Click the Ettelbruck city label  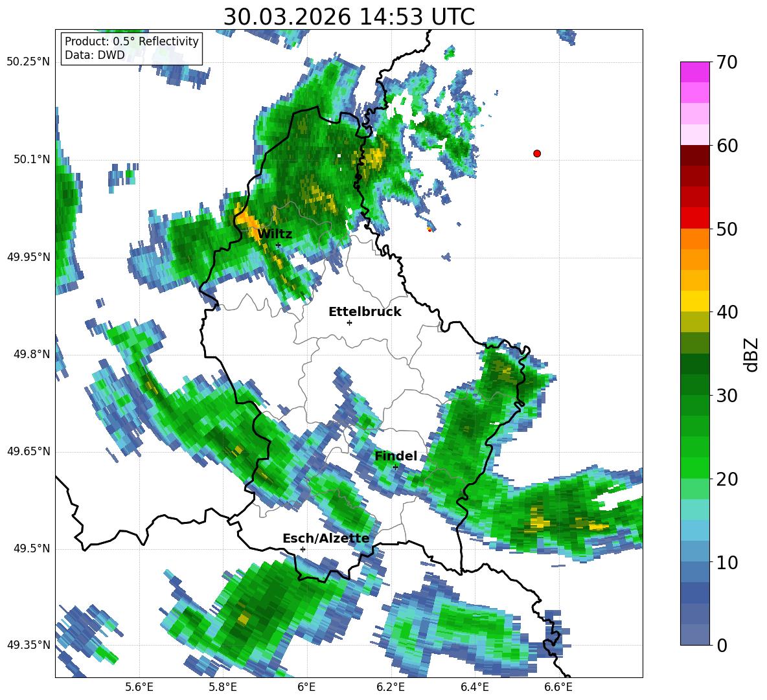pyautogui.click(x=365, y=311)
